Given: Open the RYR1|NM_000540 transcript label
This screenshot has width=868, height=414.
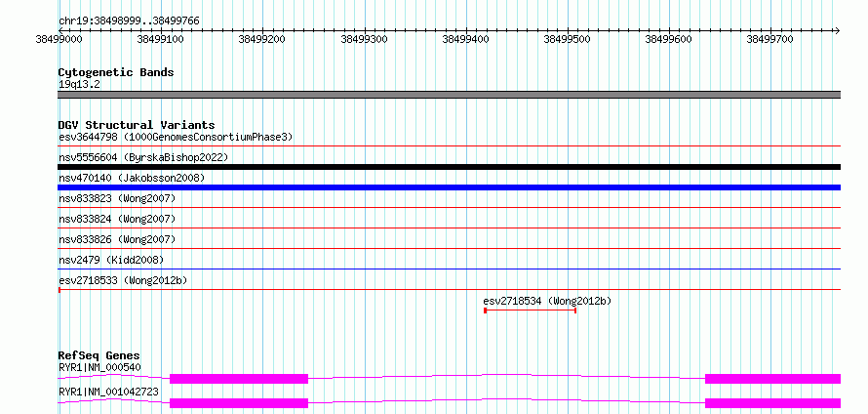Looking at the screenshot, I should click(x=99, y=367).
